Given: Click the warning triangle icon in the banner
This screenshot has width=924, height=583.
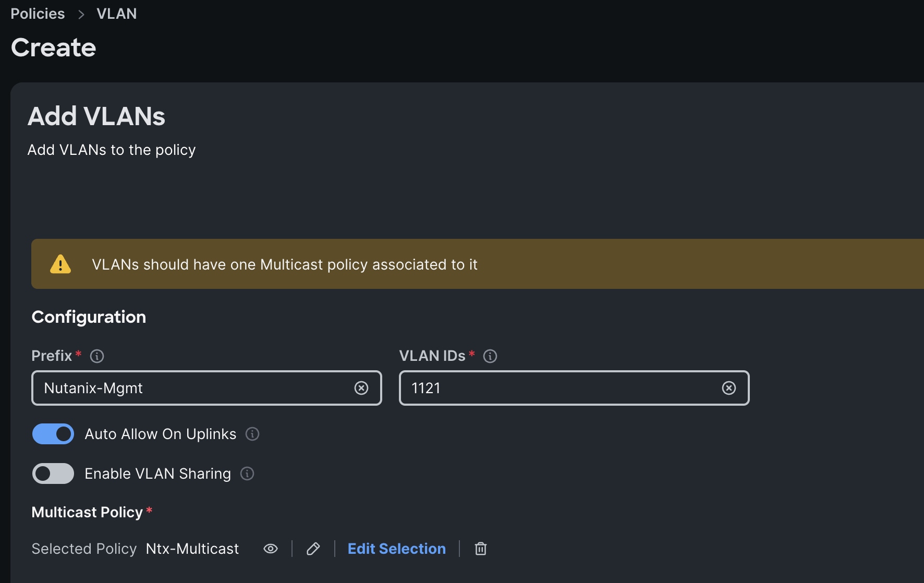Looking at the screenshot, I should (60, 264).
